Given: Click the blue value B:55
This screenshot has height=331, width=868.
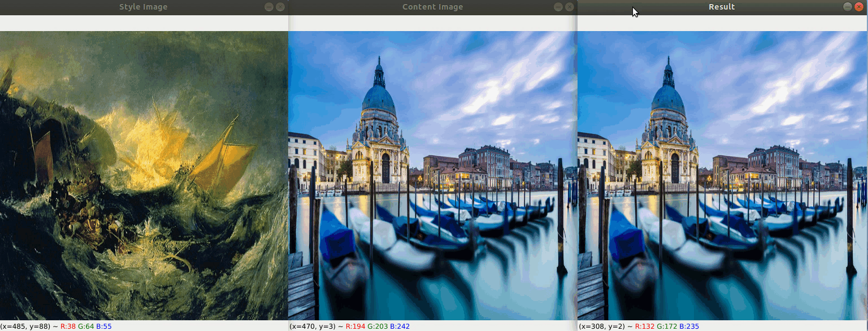Looking at the screenshot, I should [x=104, y=326].
